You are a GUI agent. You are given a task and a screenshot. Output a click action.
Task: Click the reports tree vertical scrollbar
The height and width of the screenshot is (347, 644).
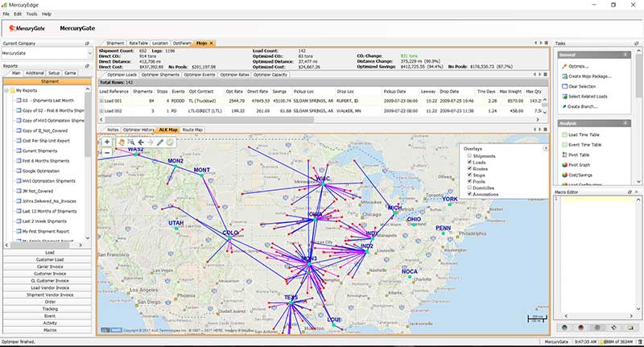tap(88, 126)
